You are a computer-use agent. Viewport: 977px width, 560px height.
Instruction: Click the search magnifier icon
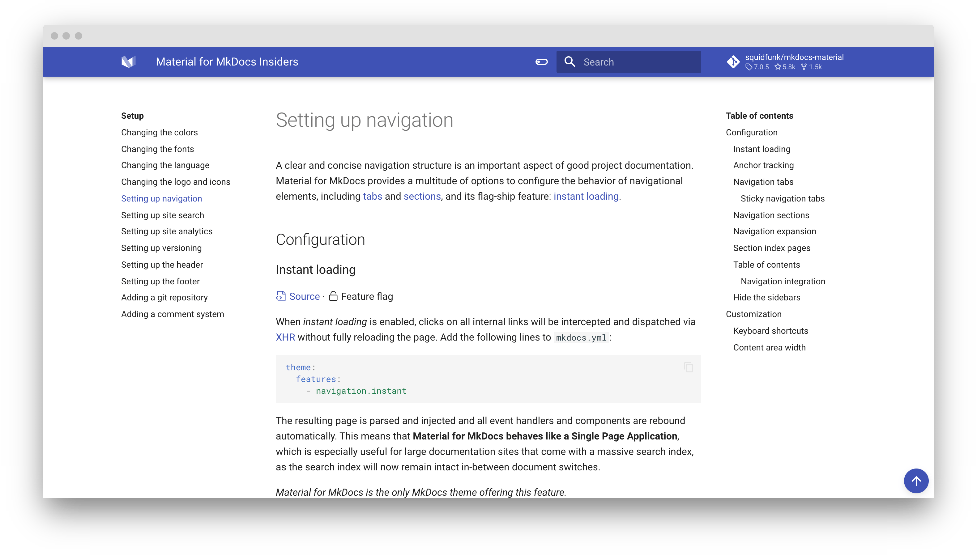(x=570, y=62)
